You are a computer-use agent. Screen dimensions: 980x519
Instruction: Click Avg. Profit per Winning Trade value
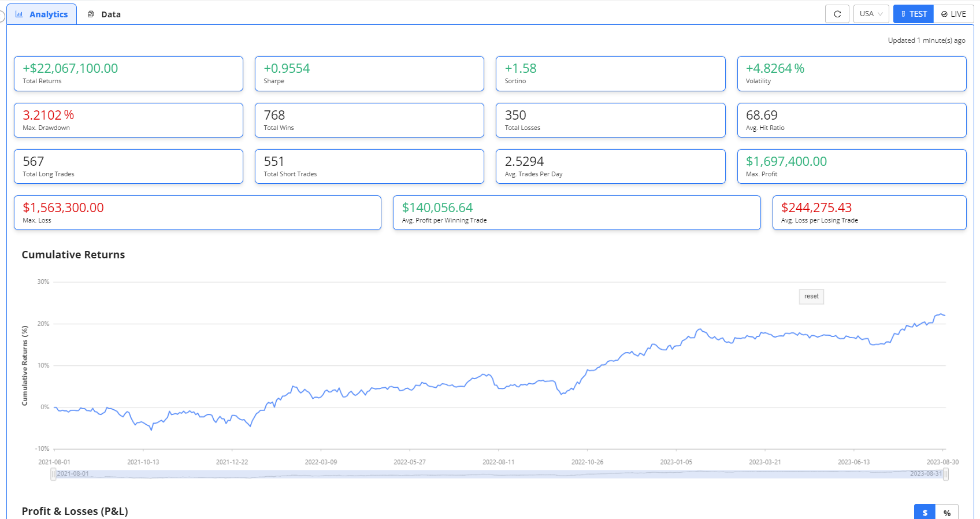[437, 207]
